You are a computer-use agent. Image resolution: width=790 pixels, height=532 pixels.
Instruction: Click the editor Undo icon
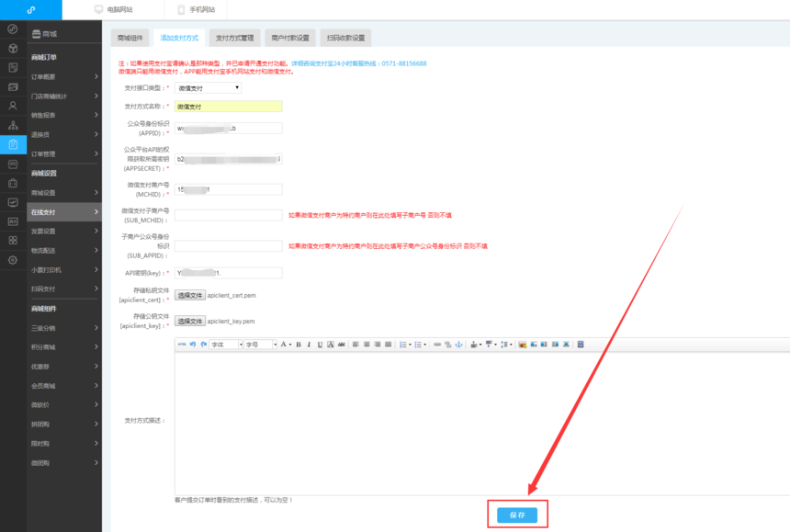(x=193, y=344)
